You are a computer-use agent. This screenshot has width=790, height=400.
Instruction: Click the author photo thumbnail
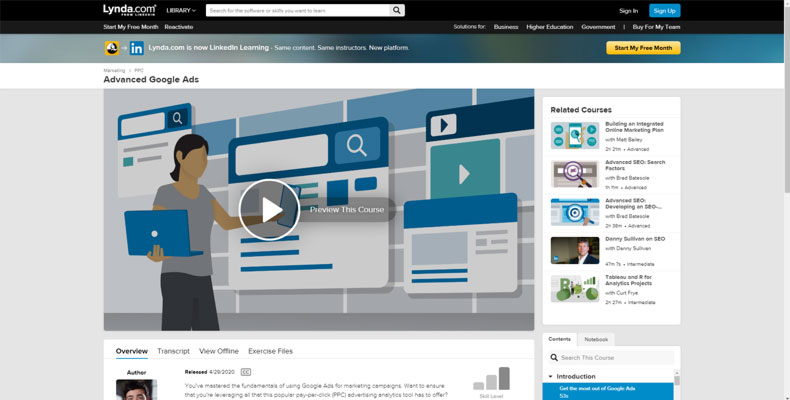137,389
